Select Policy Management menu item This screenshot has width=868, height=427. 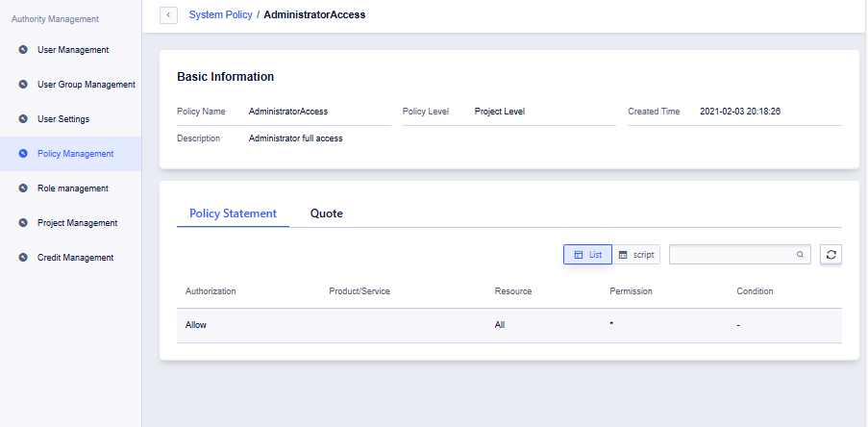coord(75,154)
